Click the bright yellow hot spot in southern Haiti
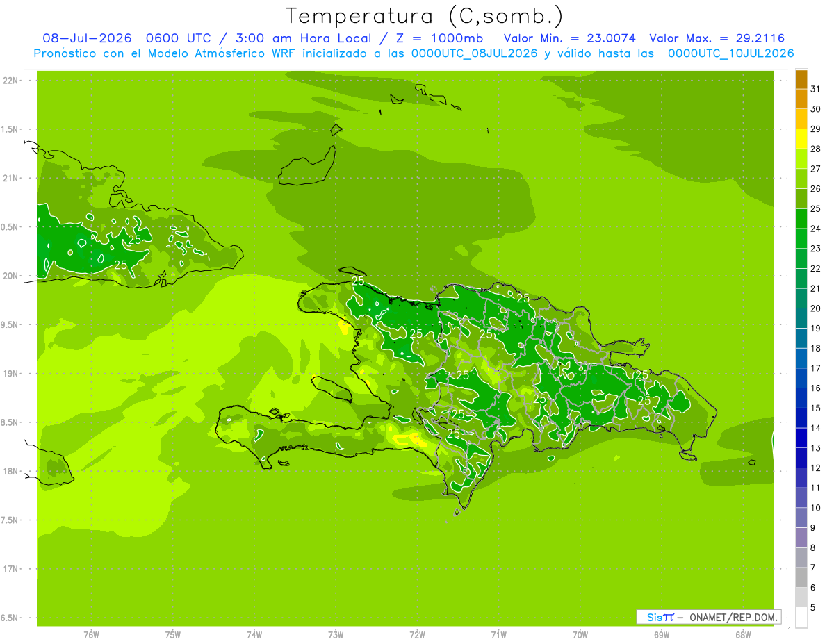The height and width of the screenshot is (644, 834). pos(415,438)
